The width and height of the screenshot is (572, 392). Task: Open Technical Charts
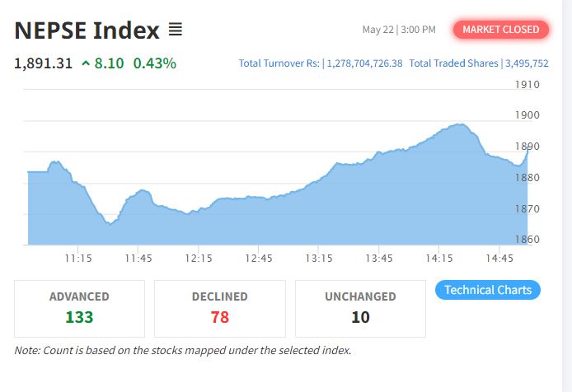(488, 290)
